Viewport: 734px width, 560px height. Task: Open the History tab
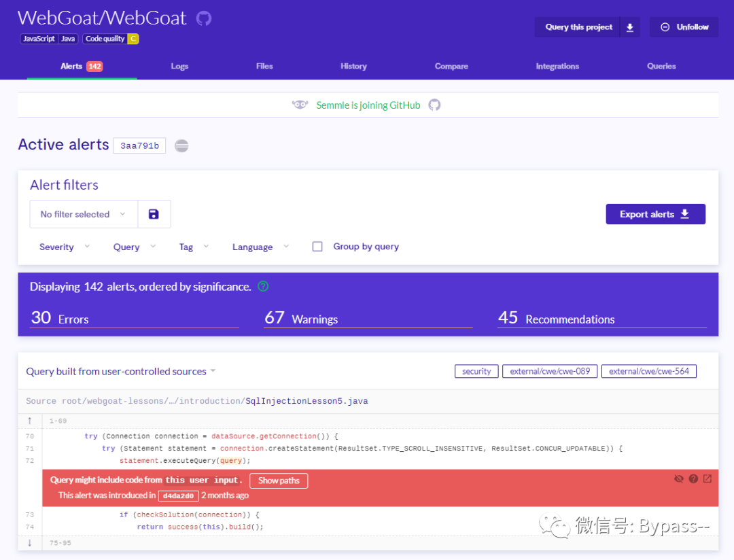[x=353, y=67]
